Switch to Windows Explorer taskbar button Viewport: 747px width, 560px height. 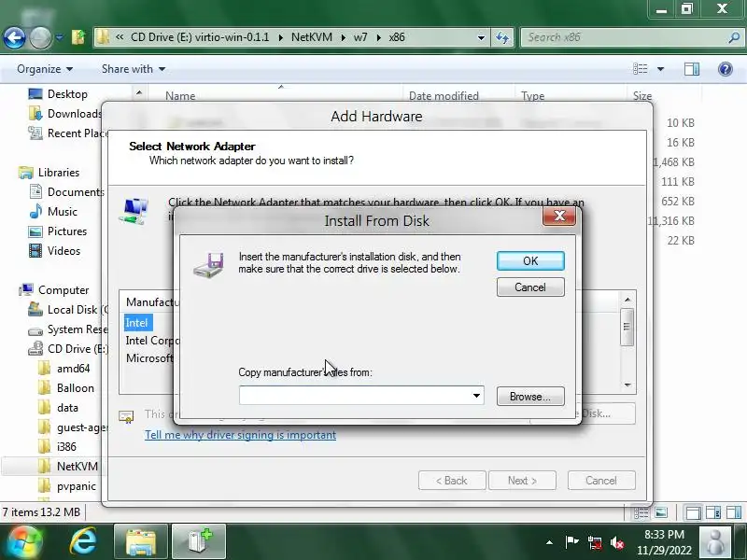141,542
